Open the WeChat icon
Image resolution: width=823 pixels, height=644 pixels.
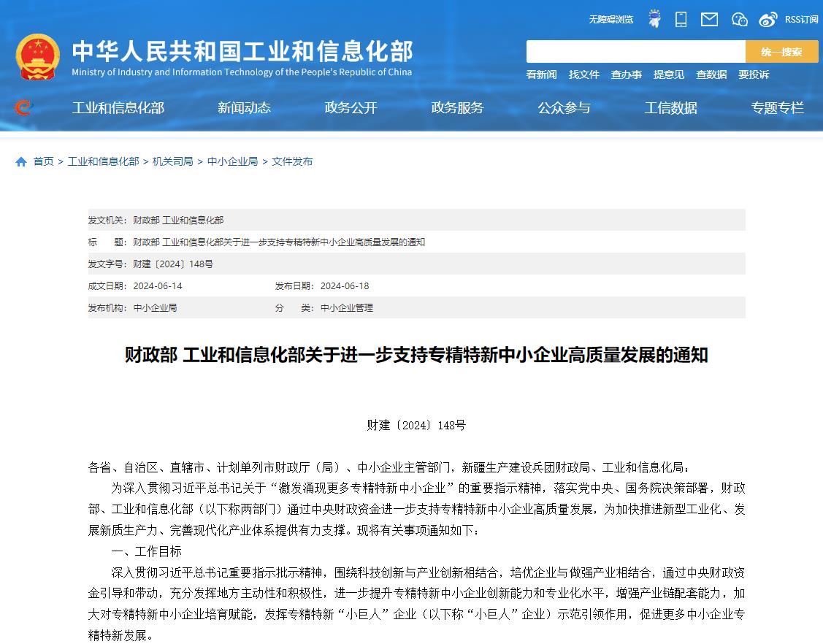(739, 20)
